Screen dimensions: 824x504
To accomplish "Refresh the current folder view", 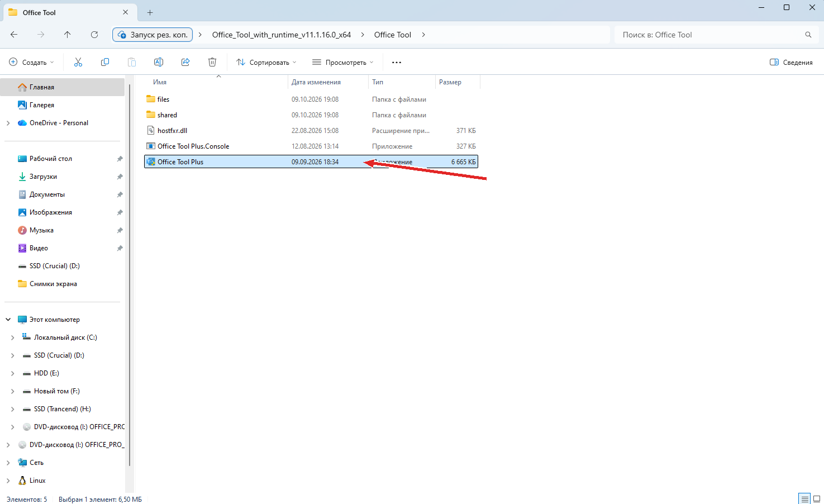I will pos(94,35).
